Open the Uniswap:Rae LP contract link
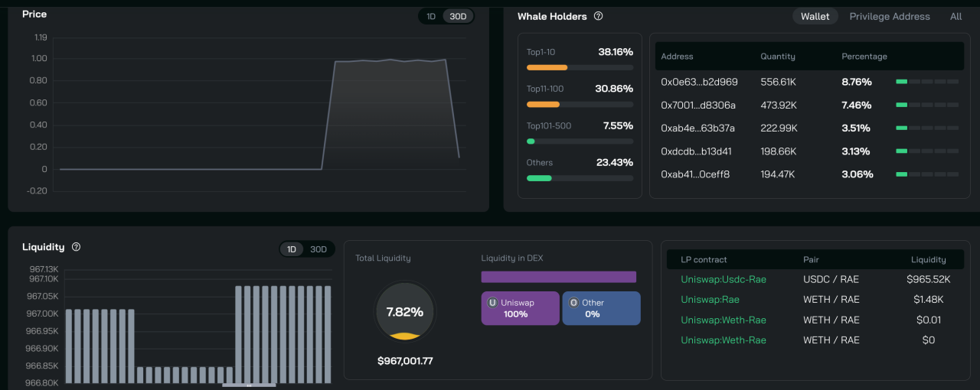This screenshot has height=390, width=980. click(710, 300)
